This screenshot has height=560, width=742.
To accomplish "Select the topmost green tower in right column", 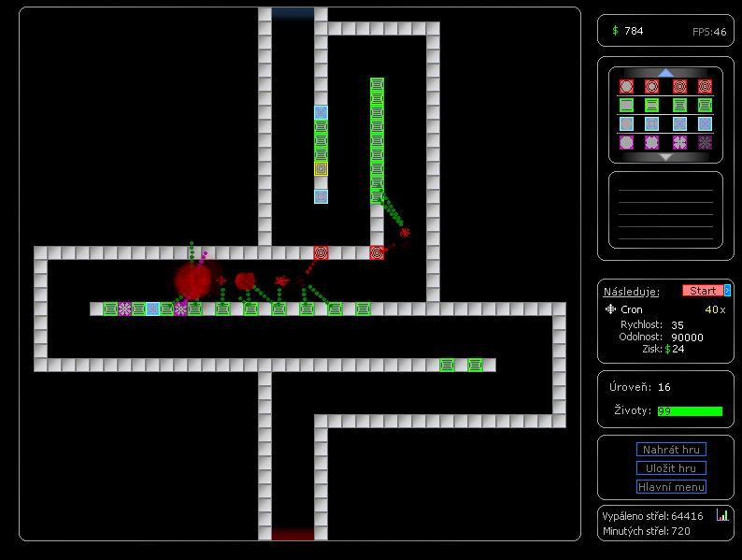I will [377, 85].
